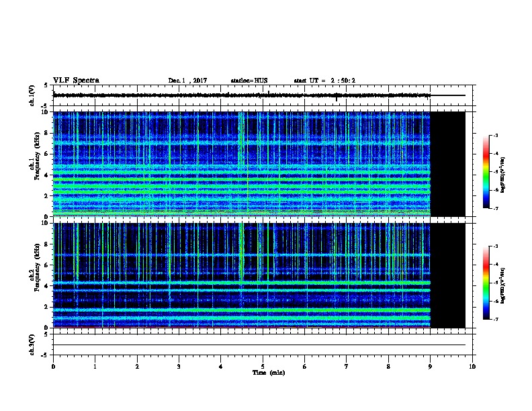Click the "ch.1(V)" waveform axis label
Image resolution: width=532 pixels, height=411 pixels.
32,95
